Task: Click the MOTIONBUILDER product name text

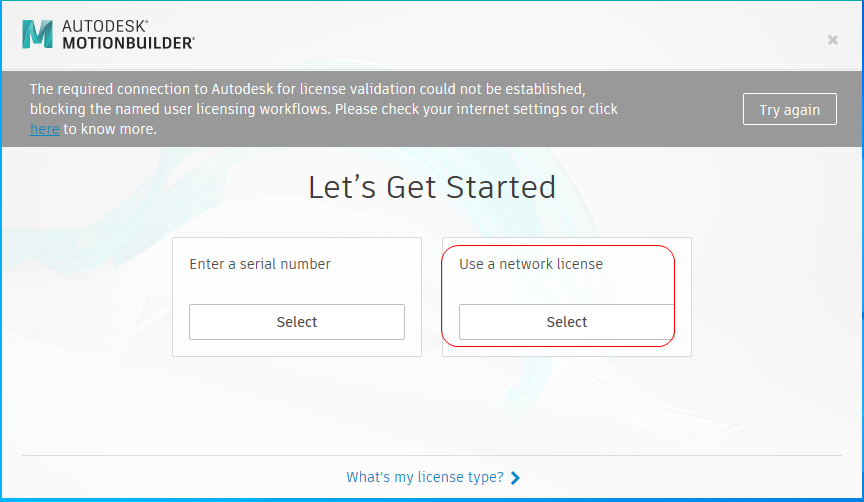Action: pyautogui.click(x=128, y=43)
